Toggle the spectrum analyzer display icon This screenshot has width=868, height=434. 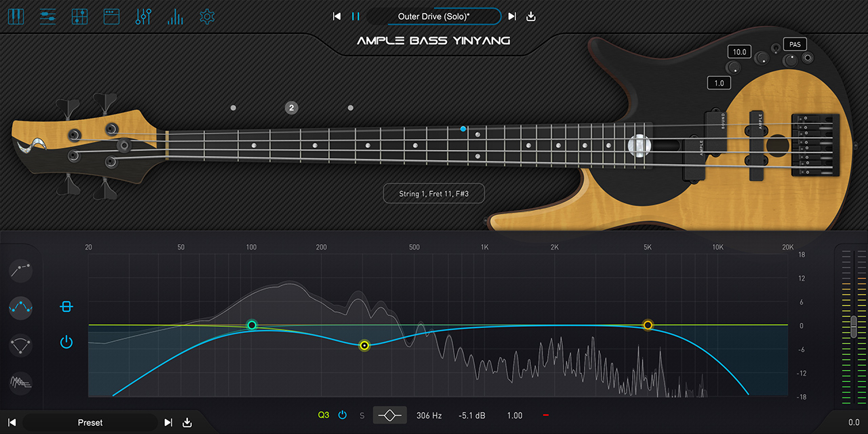(21, 383)
